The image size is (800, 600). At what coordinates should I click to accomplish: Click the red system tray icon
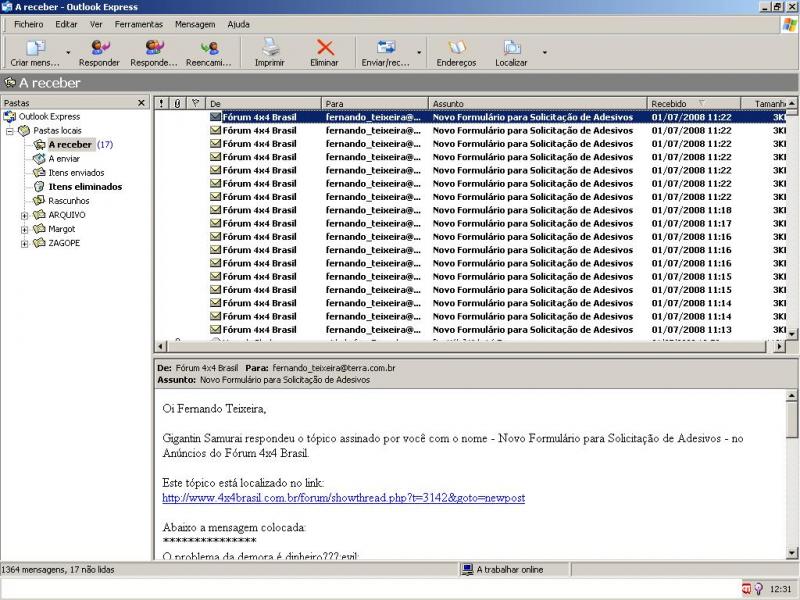[x=746, y=589]
